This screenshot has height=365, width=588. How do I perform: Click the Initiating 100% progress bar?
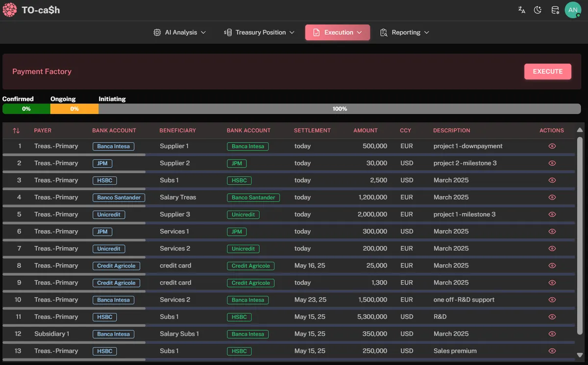(340, 109)
